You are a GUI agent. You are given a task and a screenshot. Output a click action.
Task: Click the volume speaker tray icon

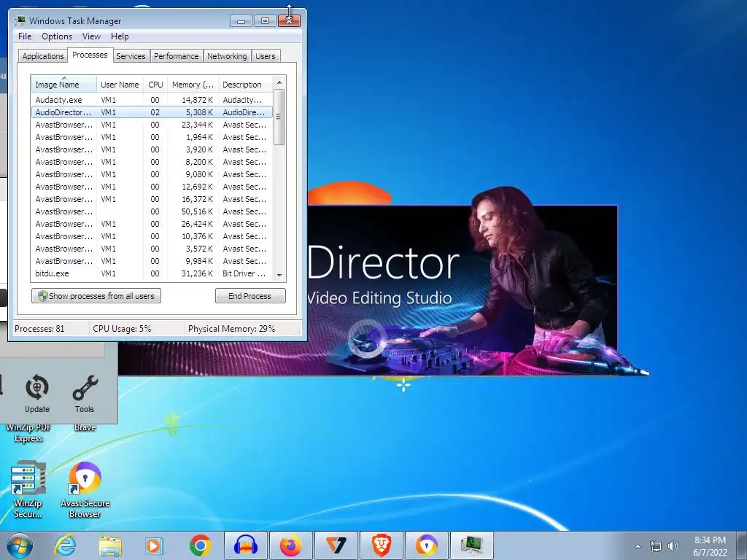pyautogui.click(x=673, y=546)
